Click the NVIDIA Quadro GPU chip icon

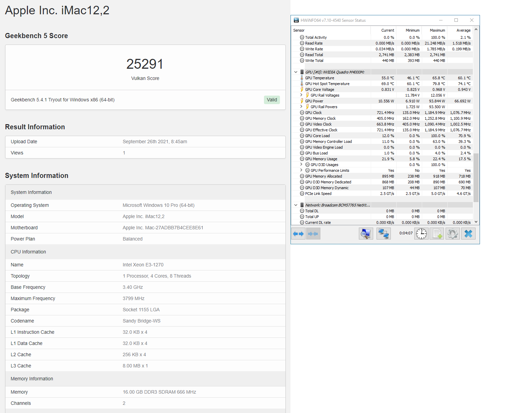click(302, 72)
